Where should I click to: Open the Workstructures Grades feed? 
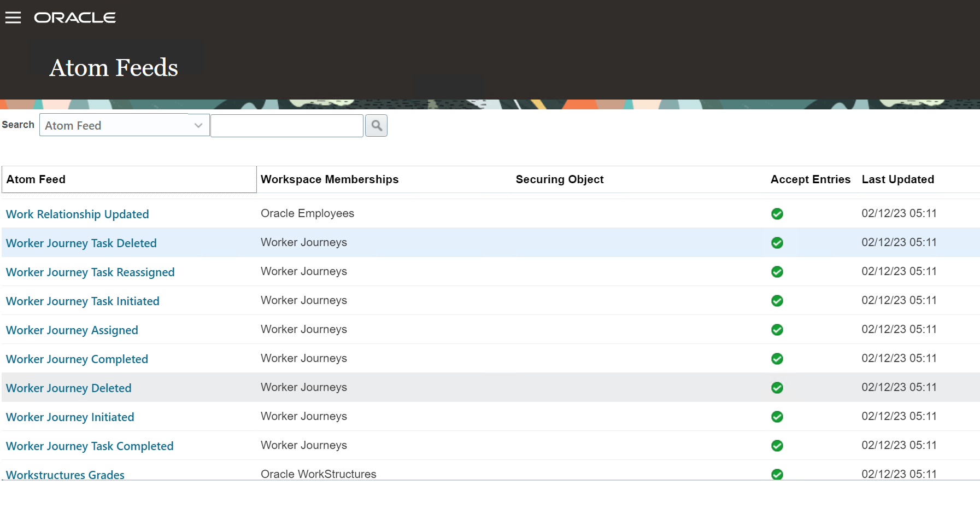click(x=64, y=474)
